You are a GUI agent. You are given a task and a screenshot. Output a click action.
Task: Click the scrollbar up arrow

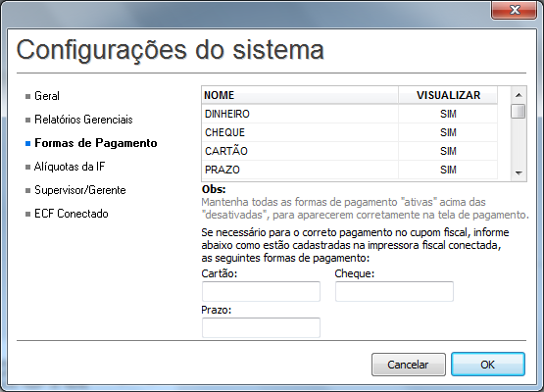(x=519, y=95)
